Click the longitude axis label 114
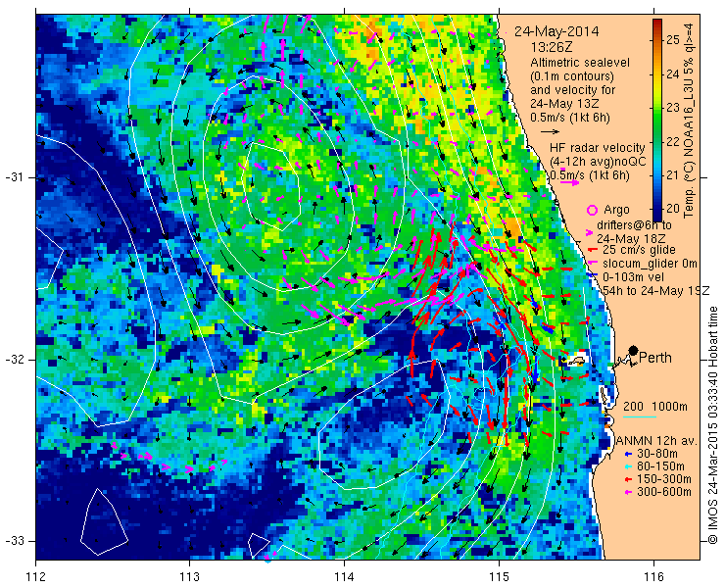 pos(344,577)
